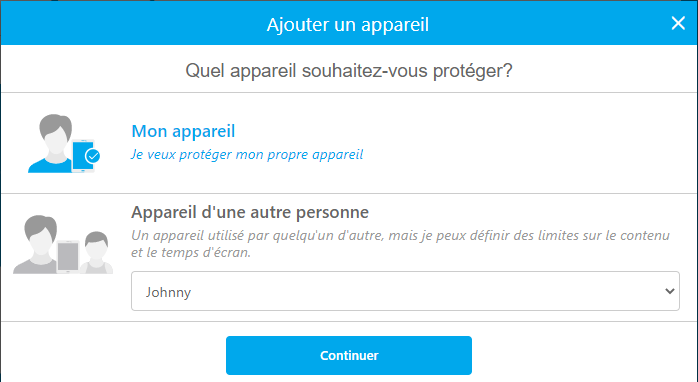
Task: Click the "Ajouter un appareil" title bar text
Action: pyautogui.click(x=348, y=24)
